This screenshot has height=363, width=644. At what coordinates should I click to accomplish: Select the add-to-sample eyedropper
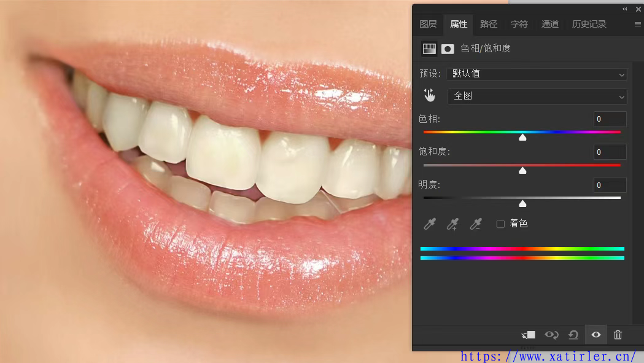click(x=452, y=224)
